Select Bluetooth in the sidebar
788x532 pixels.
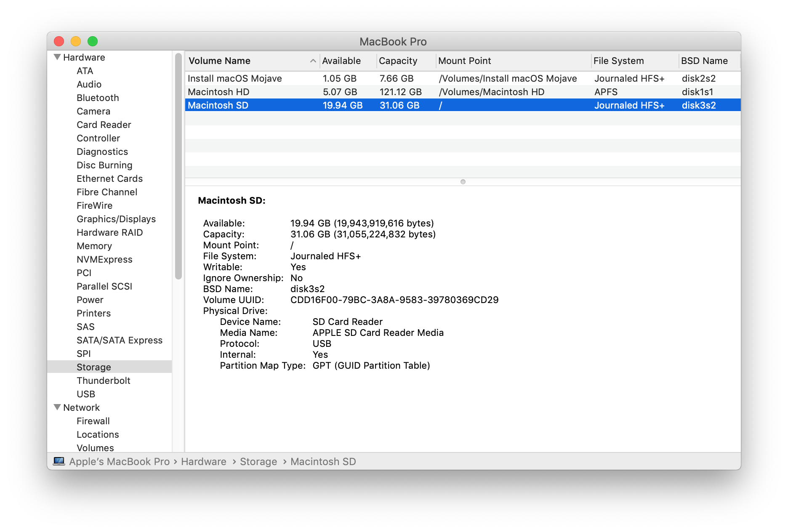click(x=98, y=98)
